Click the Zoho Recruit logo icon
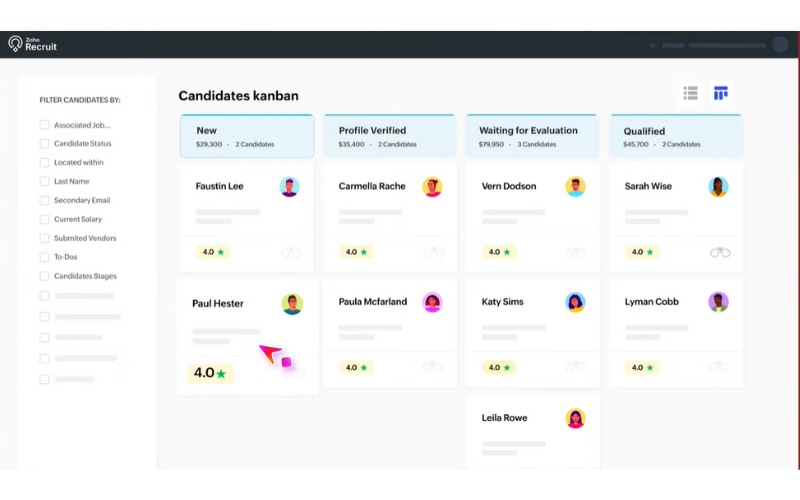This screenshot has height=500, width=800. [15, 44]
